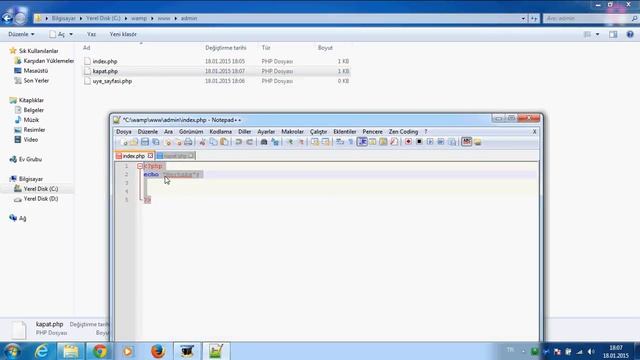This screenshot has width=640, height=360.
Task: Click the Print toolbar icon
Action: click(188, 142)
